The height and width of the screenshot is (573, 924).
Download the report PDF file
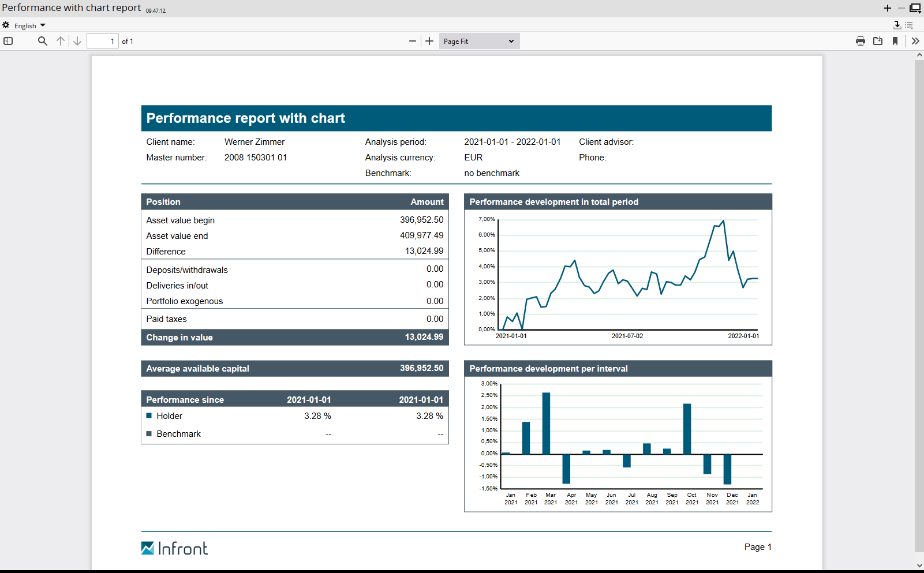[x=878, y=41]
